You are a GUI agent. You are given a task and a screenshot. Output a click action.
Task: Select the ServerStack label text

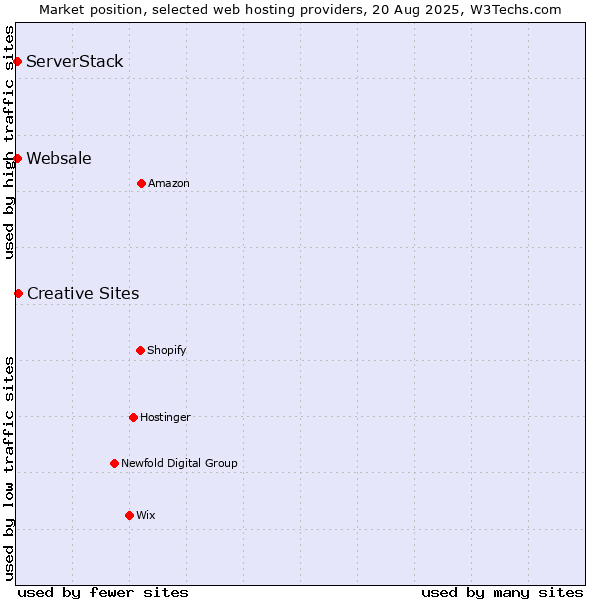pyautogui.click(x=75, y=61)
